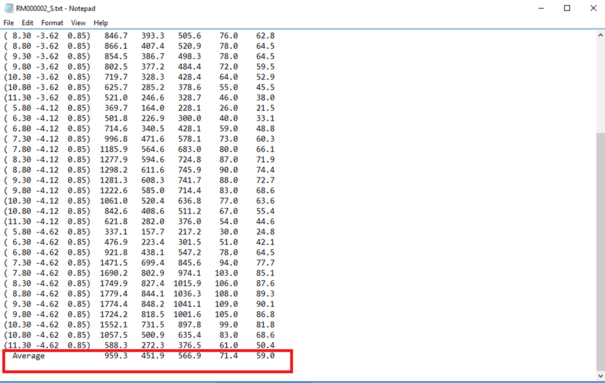The width and height of the screenshot is (605, 383).
Task: Click value 866.1 in the data
Action: 116,46
